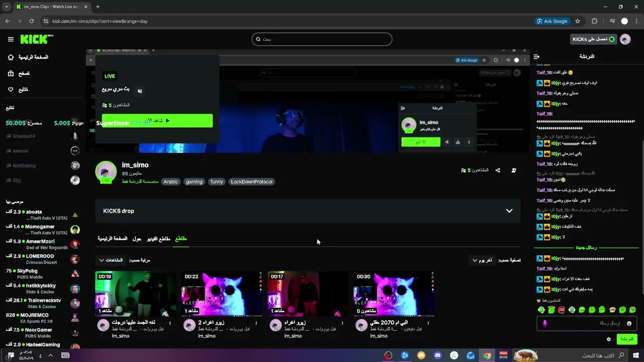644x362 pixels.
Task: Open options menu for زيرو اغراء 2 clip
Action: (x=256, y=323)
